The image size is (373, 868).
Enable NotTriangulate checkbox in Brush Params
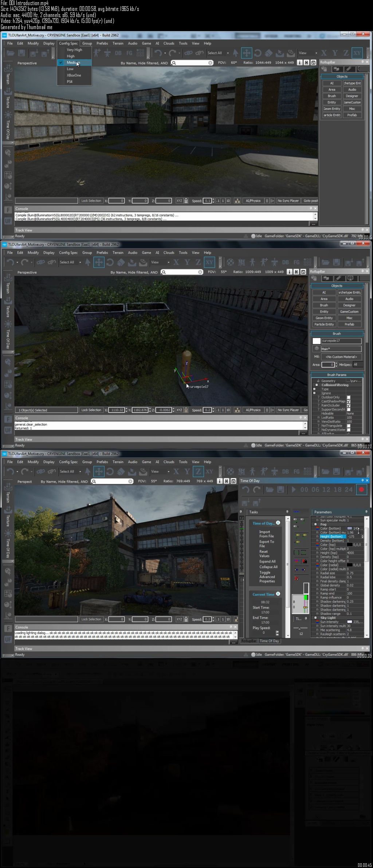tap(349, 426)
